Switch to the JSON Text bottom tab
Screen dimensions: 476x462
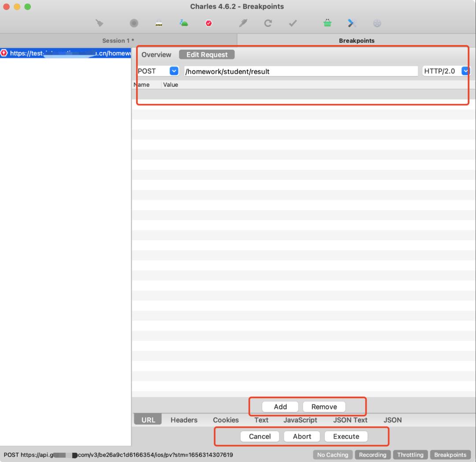350,420
